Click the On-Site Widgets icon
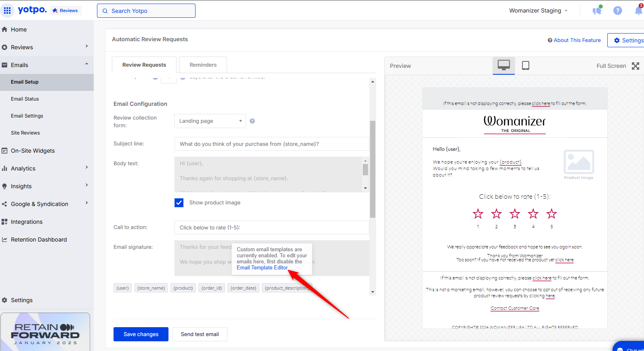 pyautogui.click(x=4, y=151)
